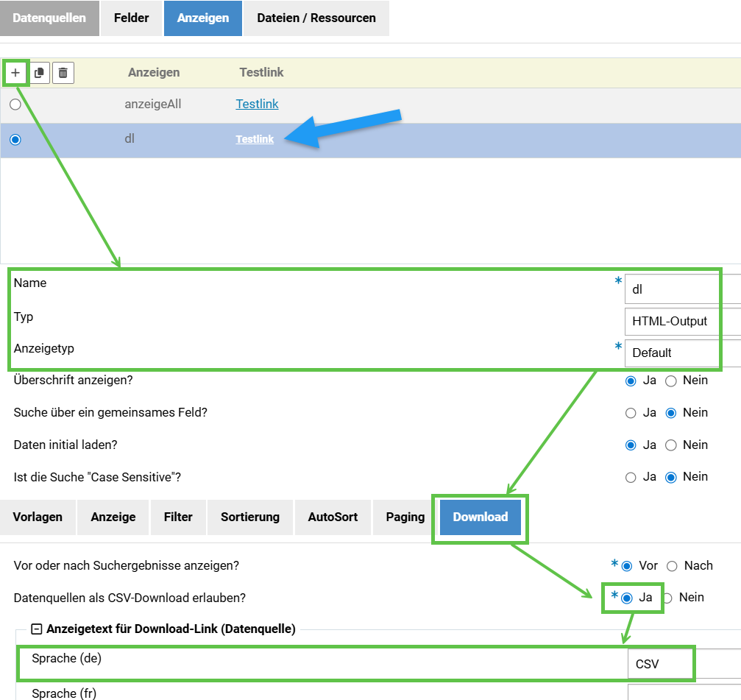This screenshot has height=700, width=741.
Task: Switch to the Filter sub-tab
Action: [x=178, y=517]
